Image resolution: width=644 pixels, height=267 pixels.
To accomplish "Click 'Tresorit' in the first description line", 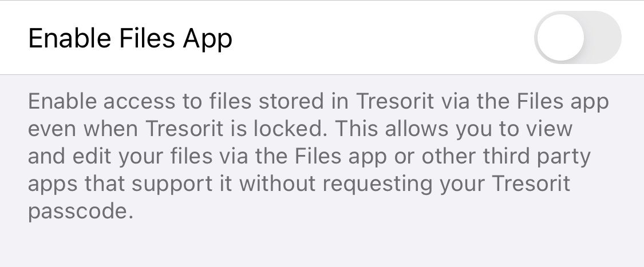I will (x=394, y=101).
